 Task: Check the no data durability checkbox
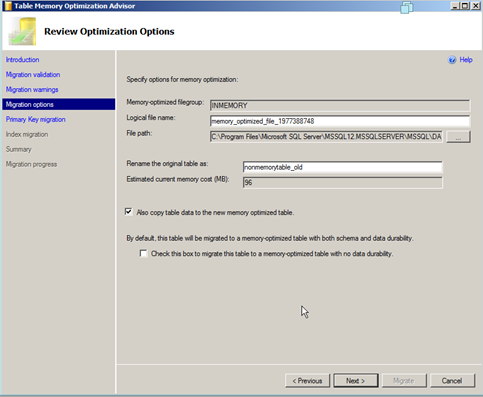tap(144, 254)
